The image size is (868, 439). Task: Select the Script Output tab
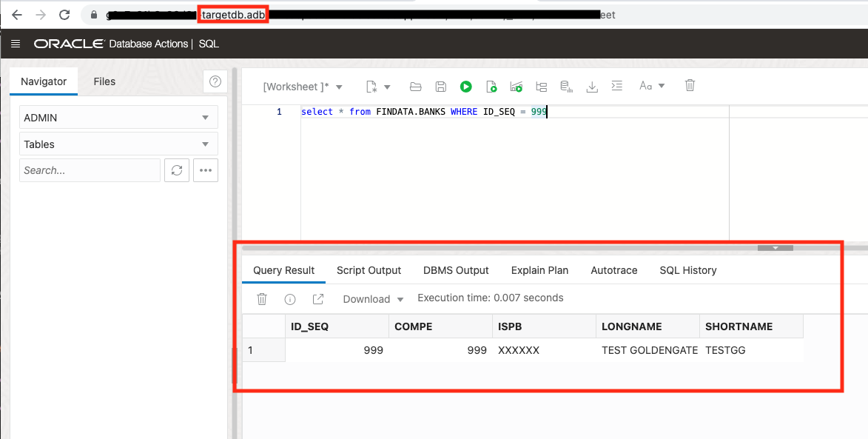[x=369, y=270]
